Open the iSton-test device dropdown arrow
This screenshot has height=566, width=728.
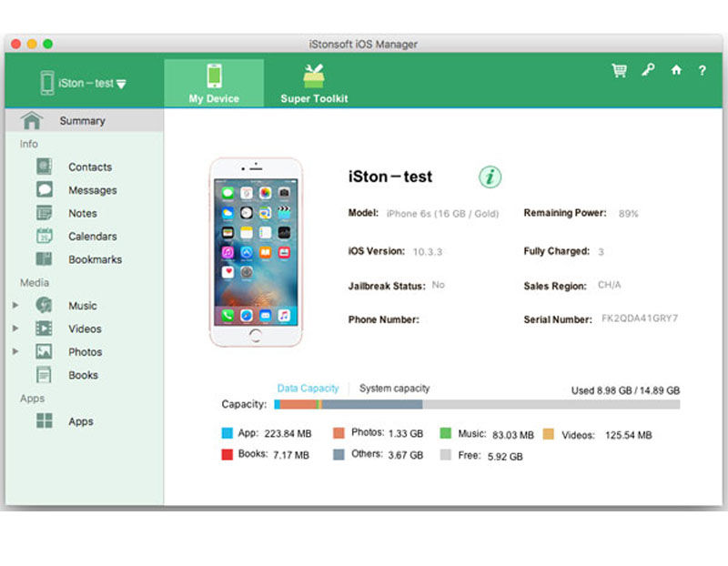[121, 84]
